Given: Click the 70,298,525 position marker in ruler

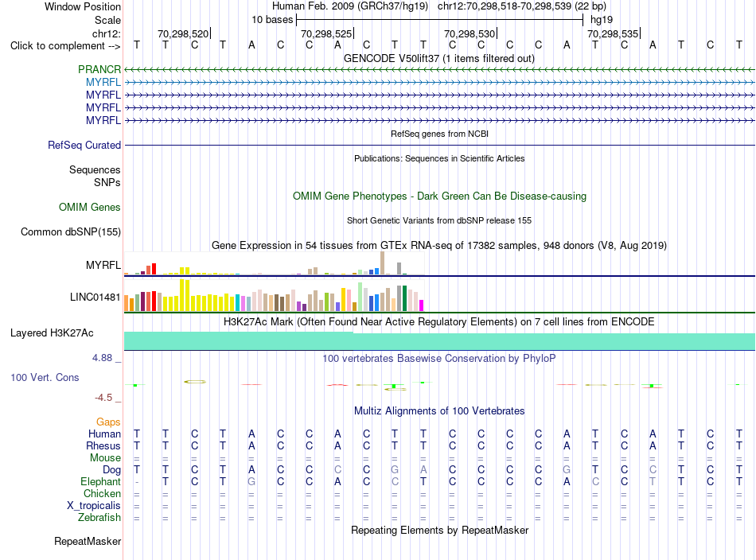Looking at the screenshot, I should [x=327, y=33].
